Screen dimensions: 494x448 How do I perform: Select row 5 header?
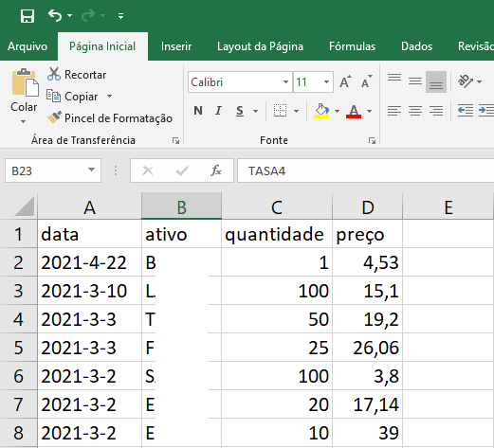(x=18, y=348)
